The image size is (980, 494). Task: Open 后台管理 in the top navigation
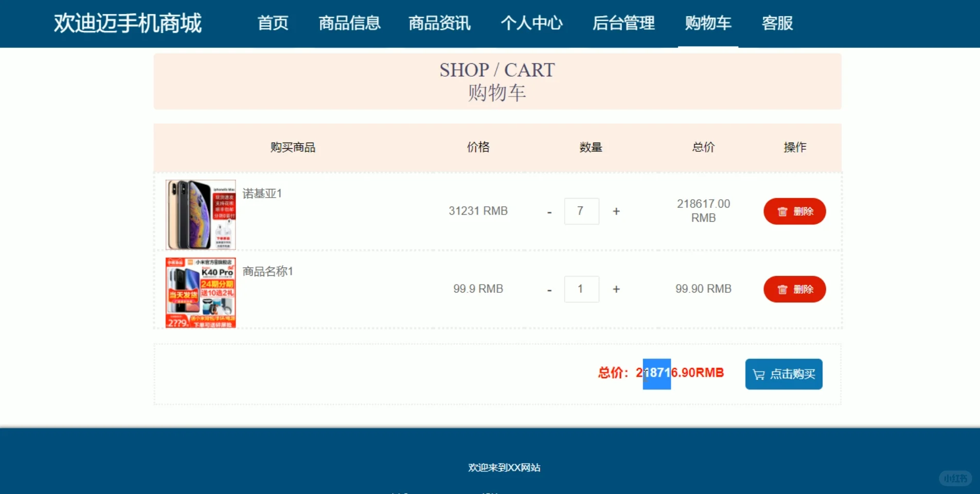(623, 23)
